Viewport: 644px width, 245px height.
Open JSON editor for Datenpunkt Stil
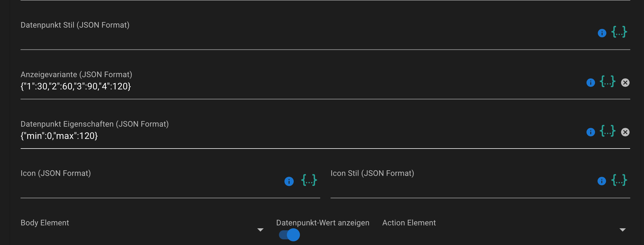pyautogui.click(x=619, y=32)
